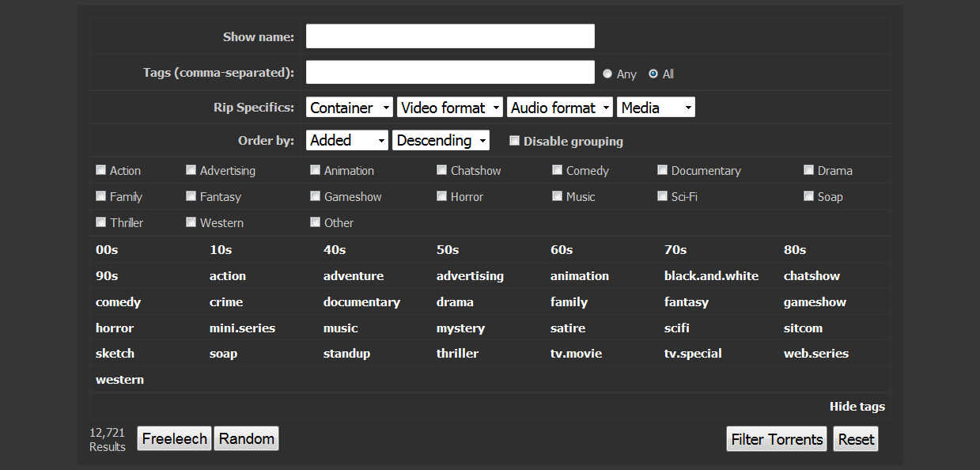Image resolution: width=980 pixels, height=470 pixels.
Task: Expand the Media dropdown
Action: pos(656,108)
